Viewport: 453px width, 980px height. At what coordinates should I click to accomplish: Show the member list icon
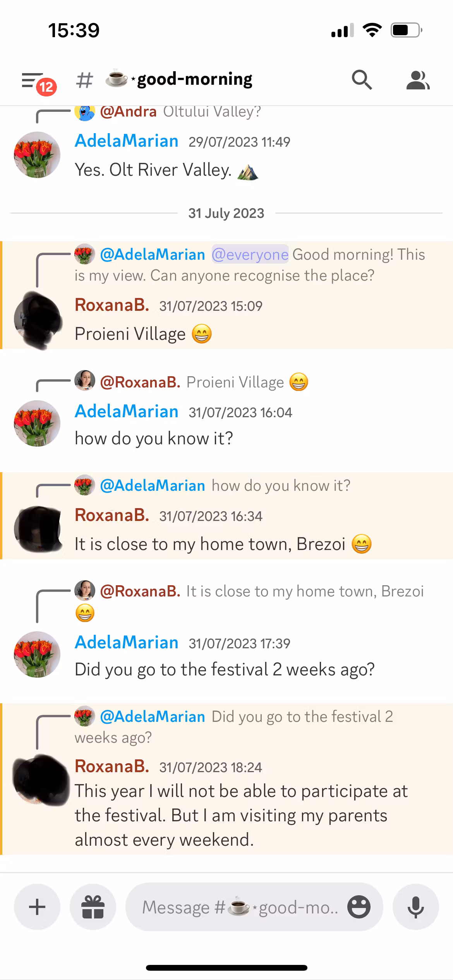418,80
